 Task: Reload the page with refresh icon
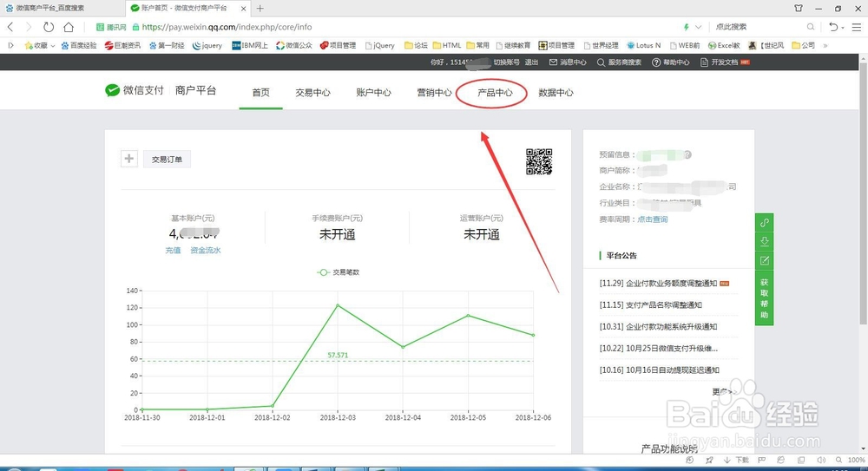[49, 27]
